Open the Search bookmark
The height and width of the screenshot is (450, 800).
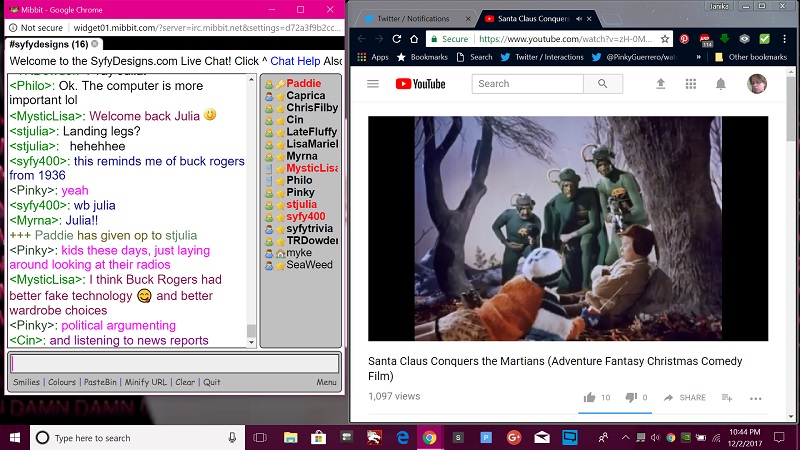pos(474,57)
